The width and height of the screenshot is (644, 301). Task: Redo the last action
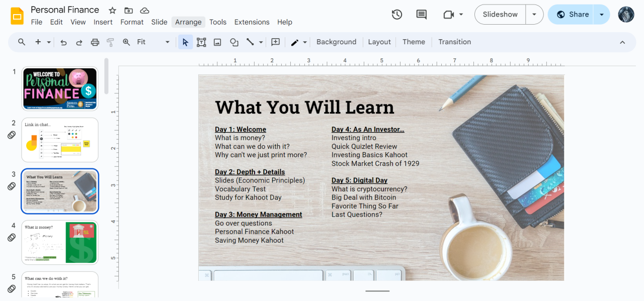click(x=79, y=42)
